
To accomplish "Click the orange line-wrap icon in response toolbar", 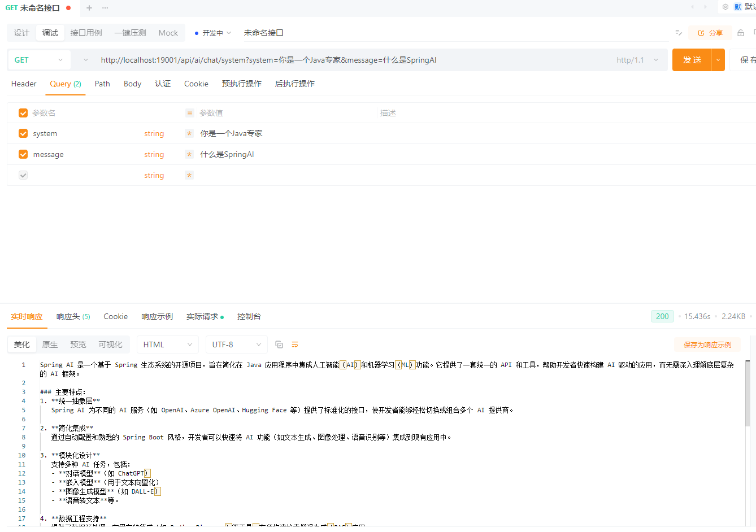I will pos(294,344).
